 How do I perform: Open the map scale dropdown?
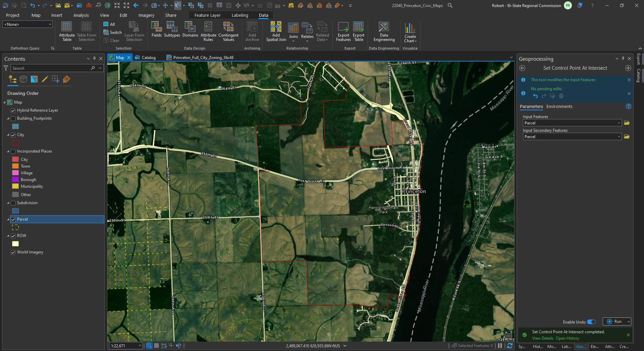[x=140, y=346]
